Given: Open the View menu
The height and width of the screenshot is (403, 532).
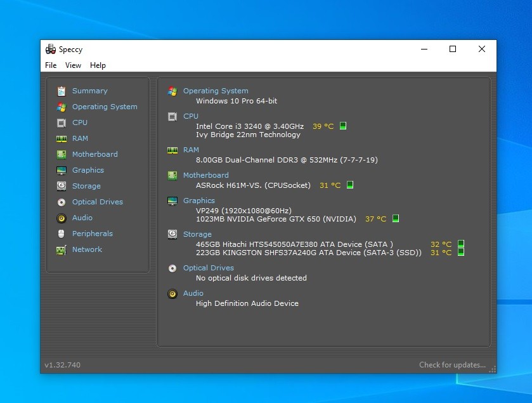Looking at the screenshot, I should (73, 65).
